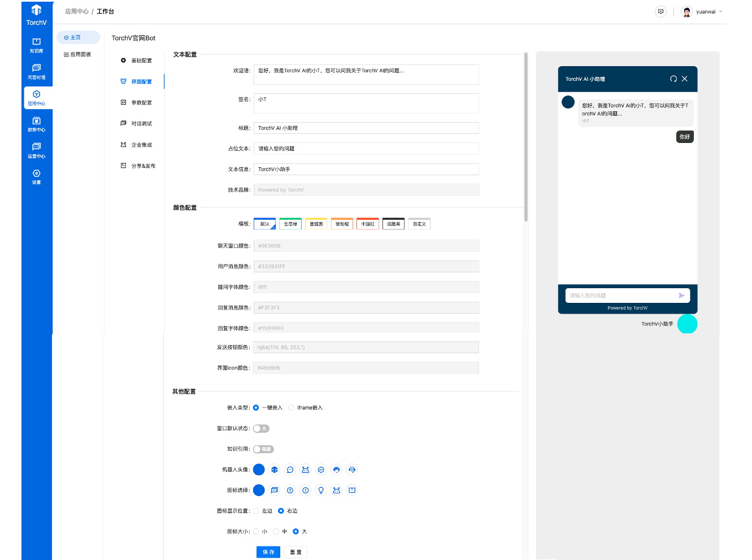This screenshot has height=560, width=752.
Task: Choose the customer service person avatar
Action: (x=337, y=470)
